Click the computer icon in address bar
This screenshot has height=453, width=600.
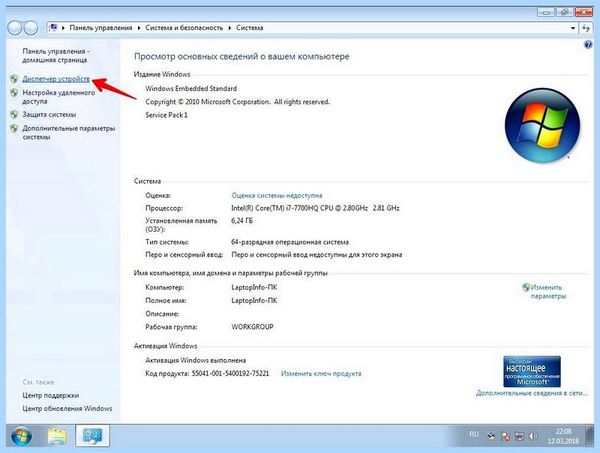tap(54, 28)
